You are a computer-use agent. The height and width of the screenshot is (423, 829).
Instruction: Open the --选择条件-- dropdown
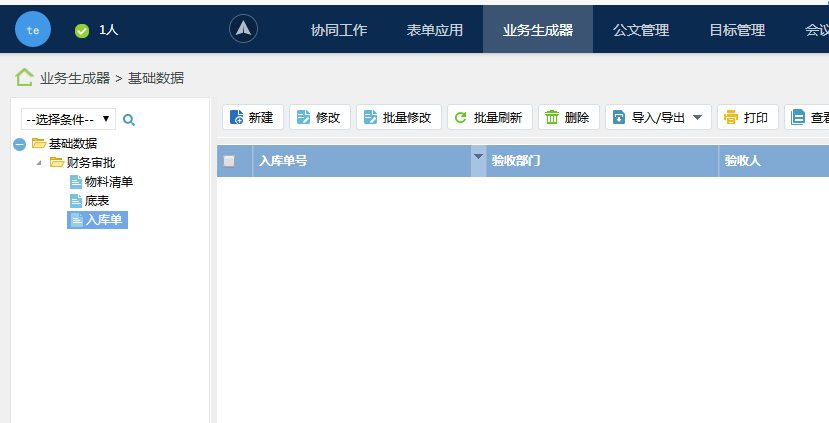click(68, 119)
